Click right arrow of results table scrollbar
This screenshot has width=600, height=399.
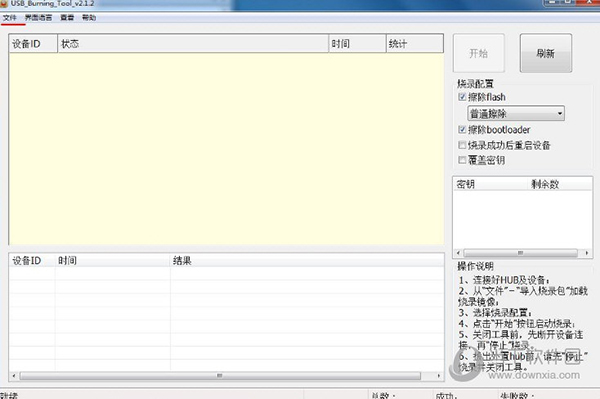coord(439,376)
